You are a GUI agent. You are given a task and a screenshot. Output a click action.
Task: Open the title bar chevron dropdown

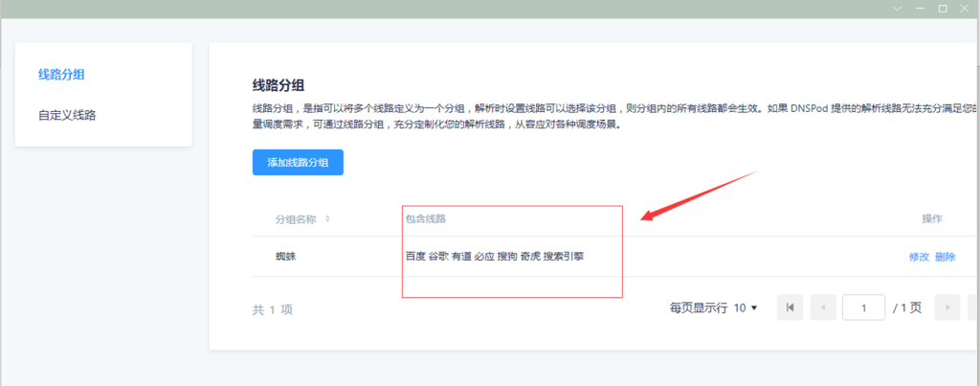(897, 8)
